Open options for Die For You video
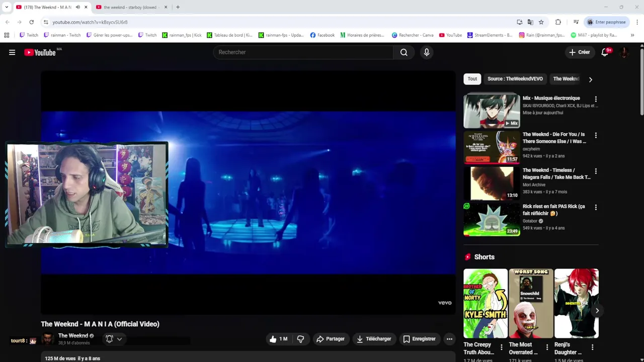The image size is (644, 362). pos(596,135)
